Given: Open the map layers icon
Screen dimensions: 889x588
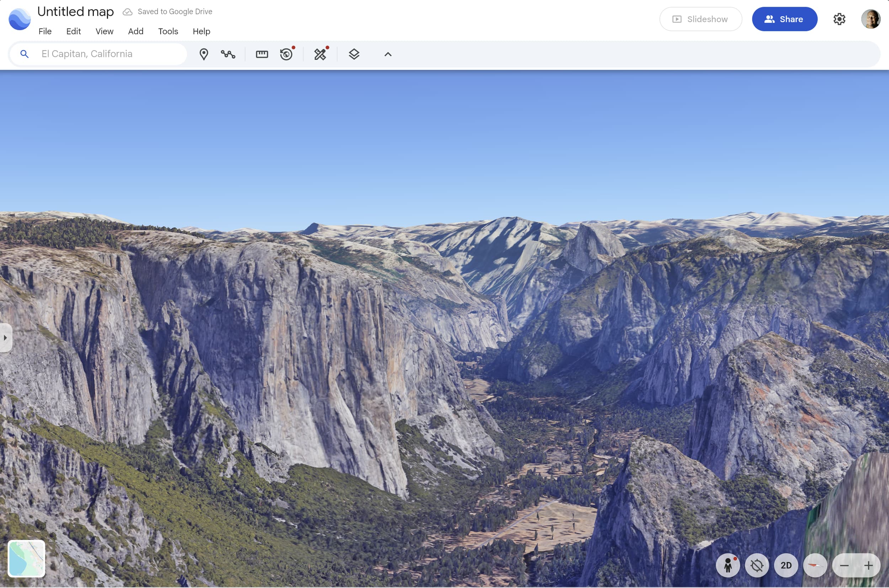Looking at the screenshot, I should pos(354,54).
